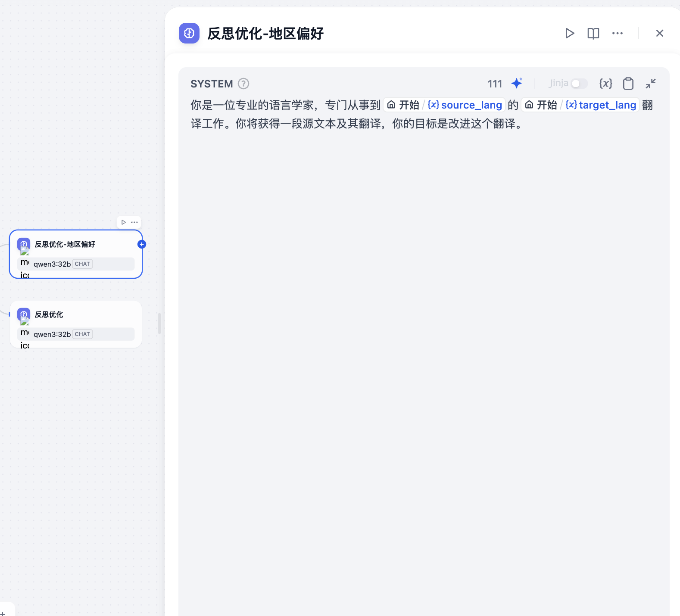Viewport: 680px width, 616px height.
Task: Run this step using the play icon in panel header
Action: [x=570, y=33]
